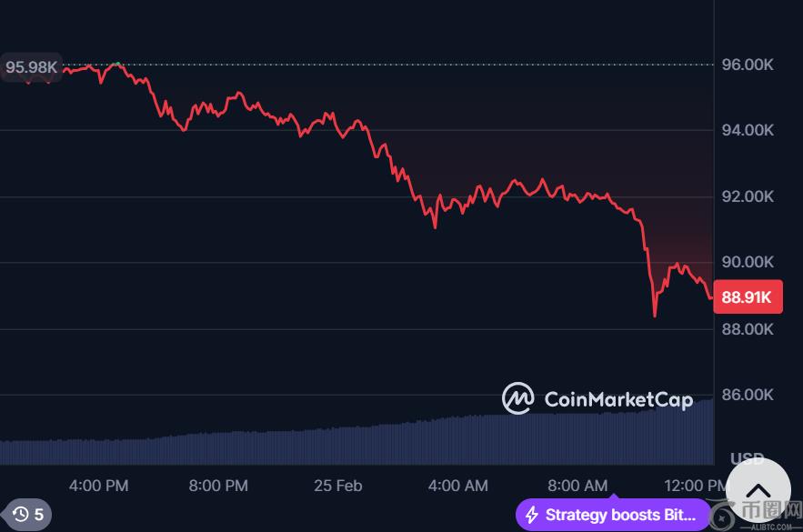Click the USD currency label
Screen dimensions: 803x532
pos(748,457)
